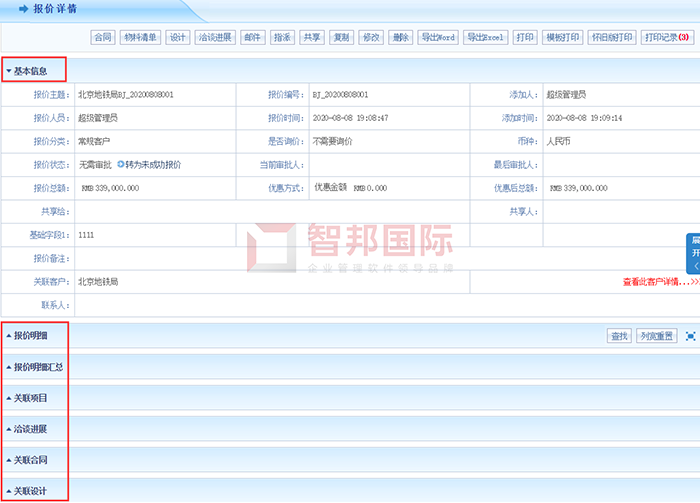Click the 模板打印 button
Screen dimensions: 700x503
pyautogui.click(x=562, y=37)
